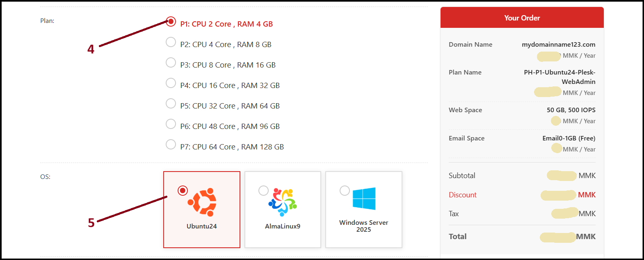The image size is (644, 260).
Task: Click the Ubuntu logo icon
Action: [x=202, y=202]
